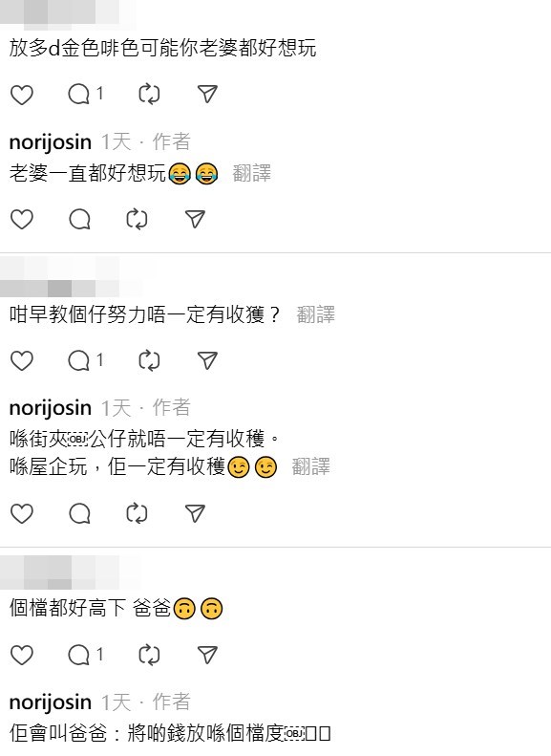This screenshot has height=756, width=551.
Task: Repost norijosin's 老婆一直都好想玩 reply
Action: (137, 220)
